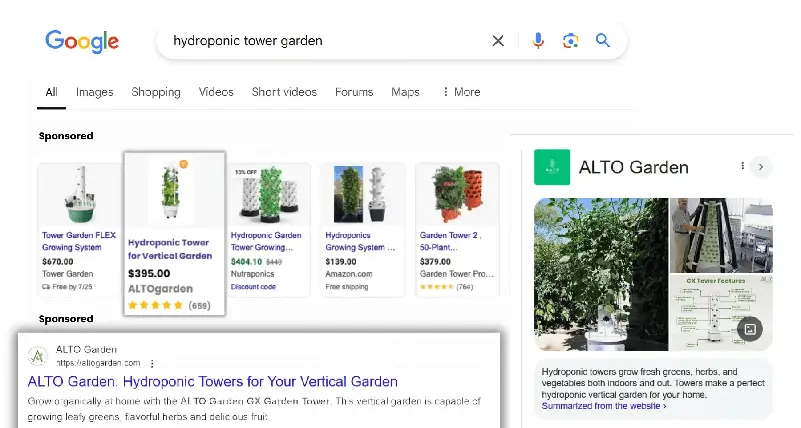Click the ALTO Garden green logo in knowledge panel
This screenshot has width=801, height=428.
pyautogui.click(x=552, y=167)
